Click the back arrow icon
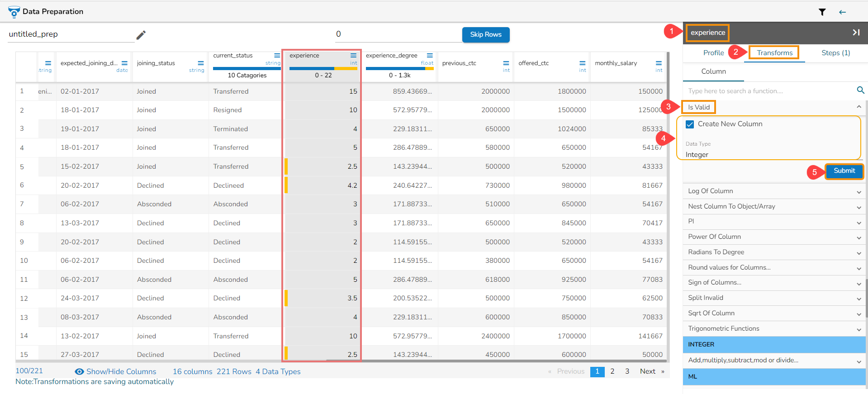The image size is (868, 394). click(x=842, y=12)
